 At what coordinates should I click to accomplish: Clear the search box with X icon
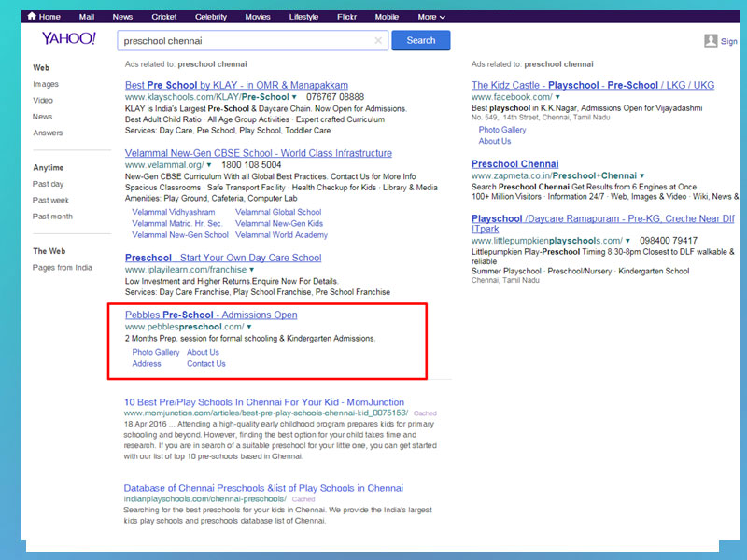[x=378, y=40]
